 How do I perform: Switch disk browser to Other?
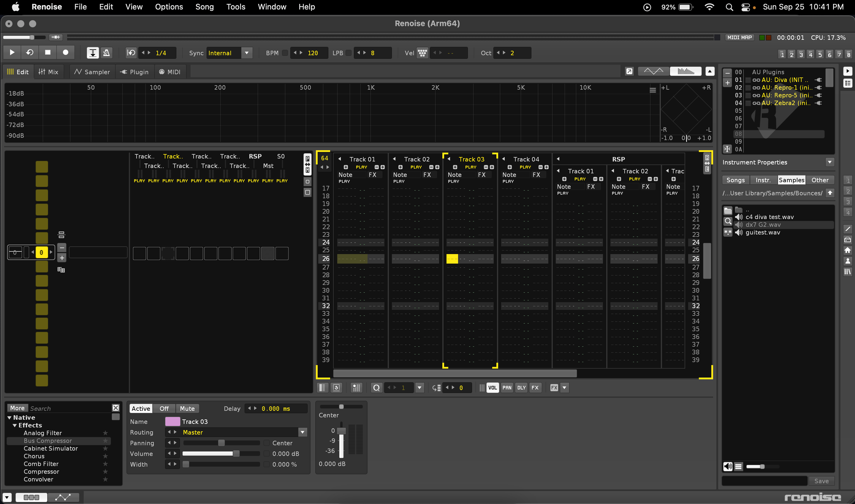tap(820, 180)
